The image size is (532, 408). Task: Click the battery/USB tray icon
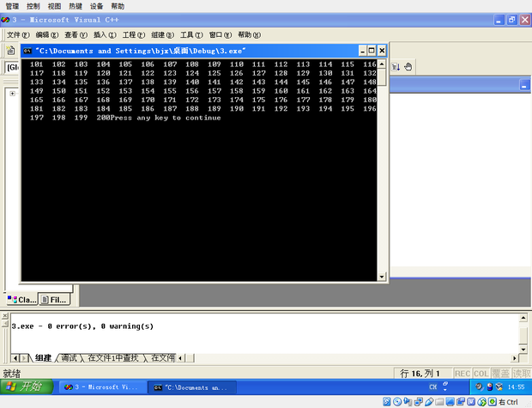[x=489, y=387]
